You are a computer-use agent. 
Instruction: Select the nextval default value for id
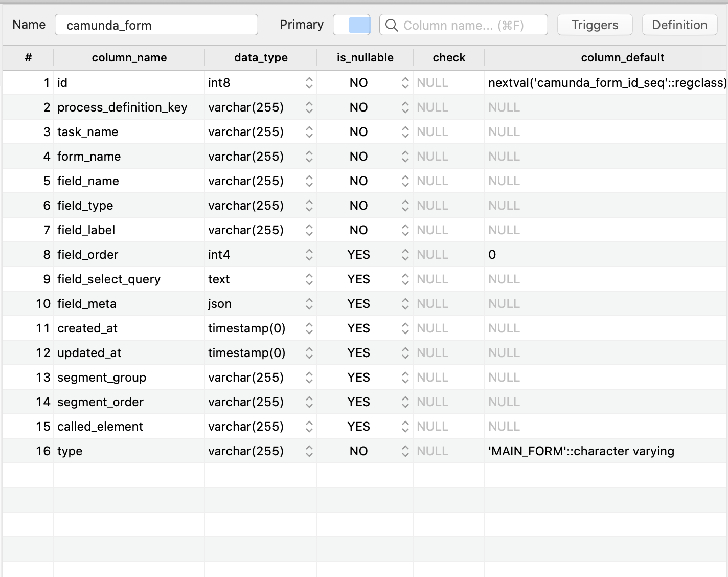pyautogui.click(x=606, y=82)
